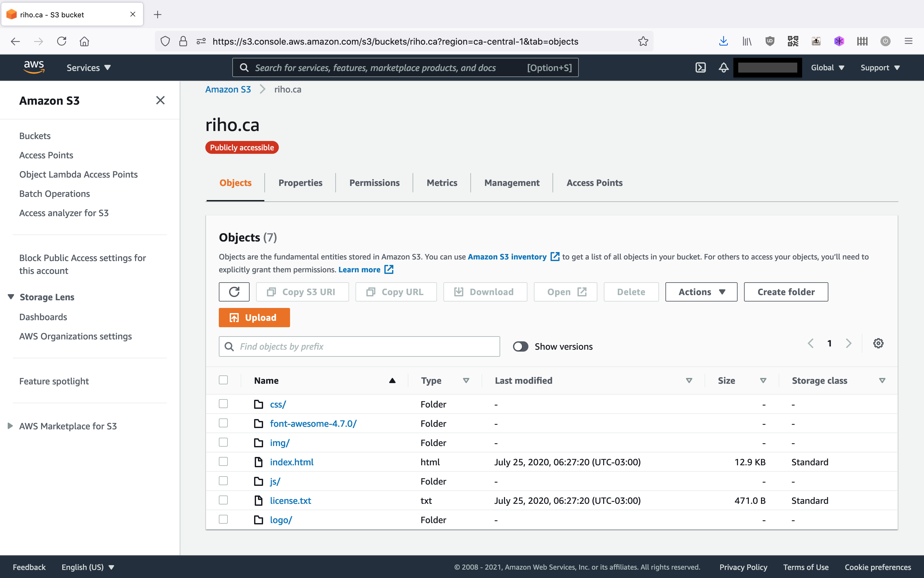Switch to the Permissions tab
The height and width of the screenshot is (578, 924).
point(374,183)
